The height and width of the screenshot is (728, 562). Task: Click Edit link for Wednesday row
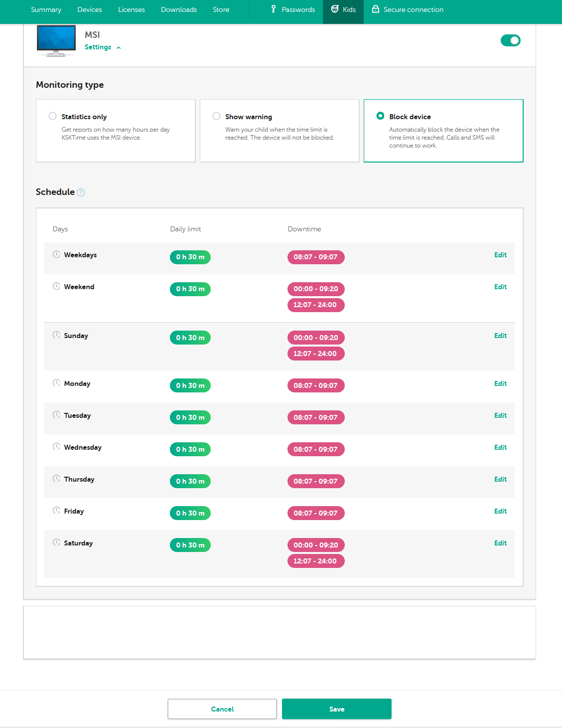[x=500, y=447]
